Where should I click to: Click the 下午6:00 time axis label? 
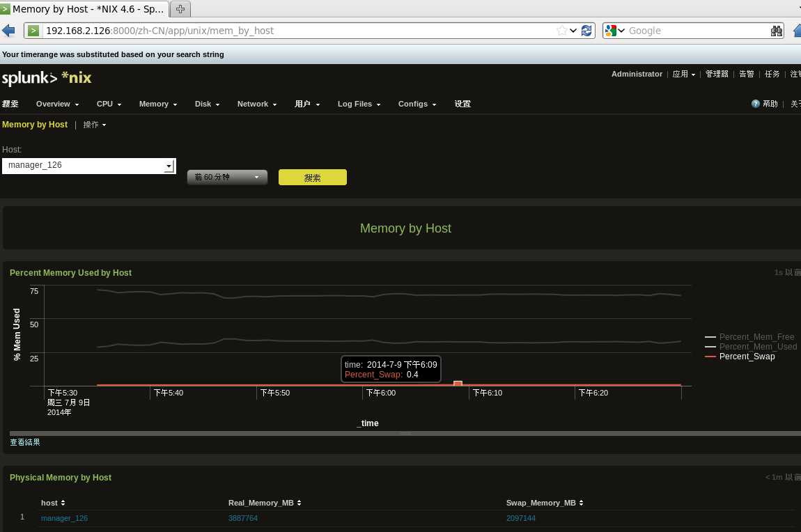coord(381,393)
